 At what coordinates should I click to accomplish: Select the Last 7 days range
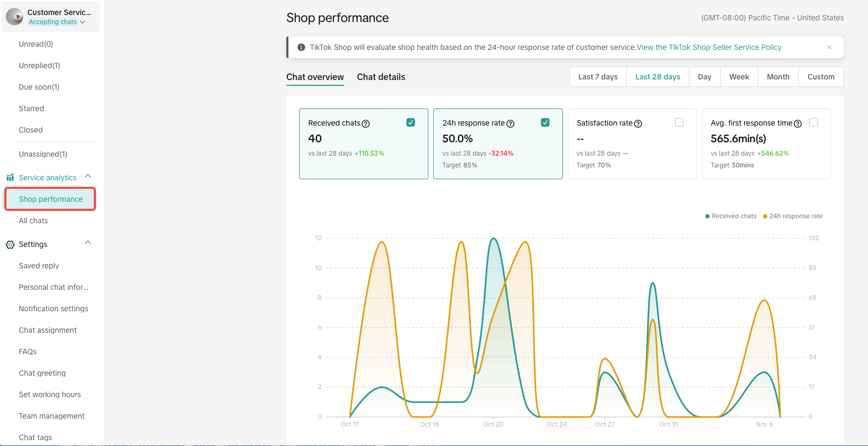pyautogui.click(x=598, y=77)
